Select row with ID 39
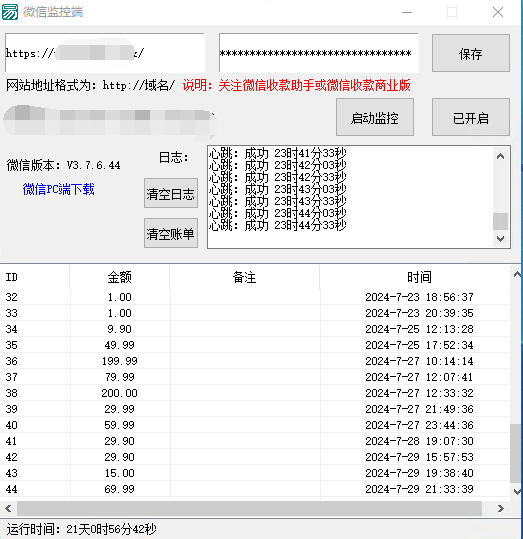 [254, 409]
